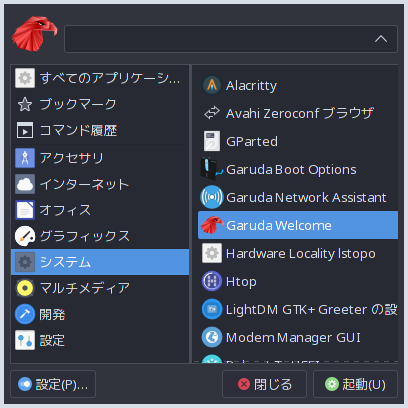Viewport: 408px width, 408px height.
Task: Click the グラフィックス palette icon
Action: coord(25,236)
